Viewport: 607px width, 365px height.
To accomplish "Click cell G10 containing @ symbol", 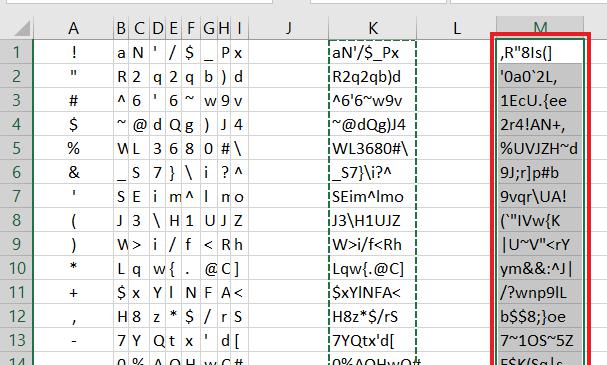I will [x=209, y=268].
